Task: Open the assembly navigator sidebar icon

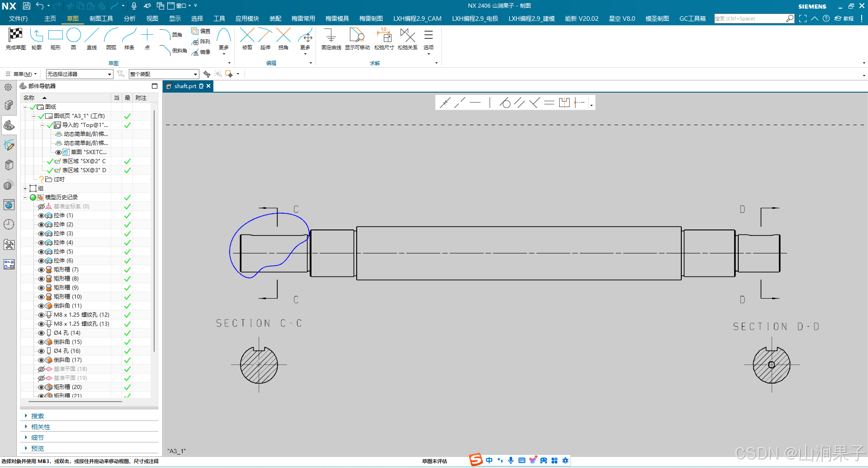Action: 9,105
